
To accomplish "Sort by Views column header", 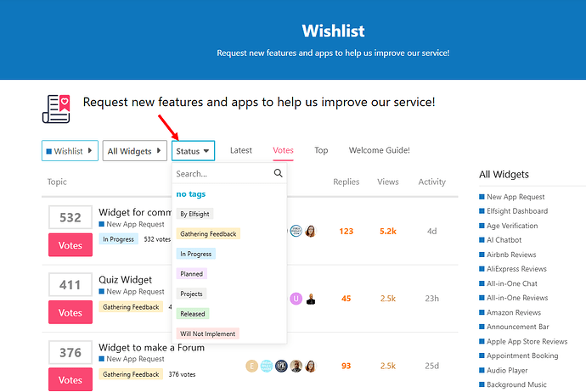I will click(388, 182).
